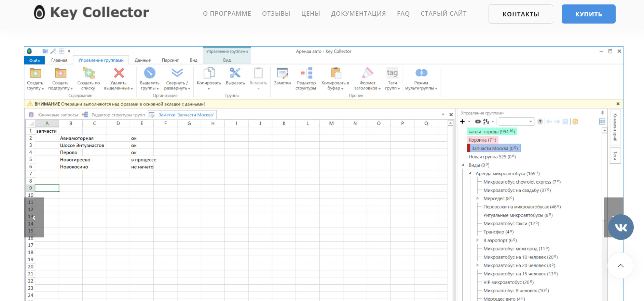The image size is (644, 301).
Task: Click the Выделить группы blue arrow icon
Action: [150, 73]
